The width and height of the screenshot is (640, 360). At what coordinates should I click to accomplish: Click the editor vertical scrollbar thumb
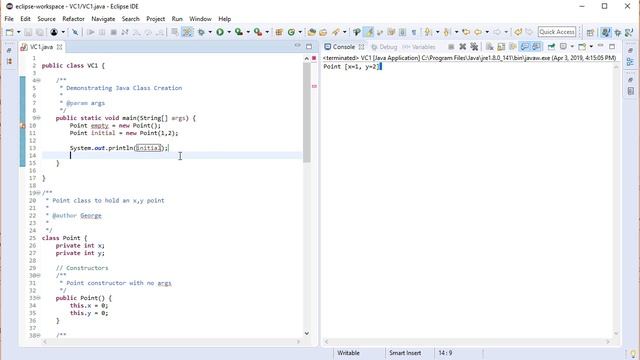[x=307, y=112]
